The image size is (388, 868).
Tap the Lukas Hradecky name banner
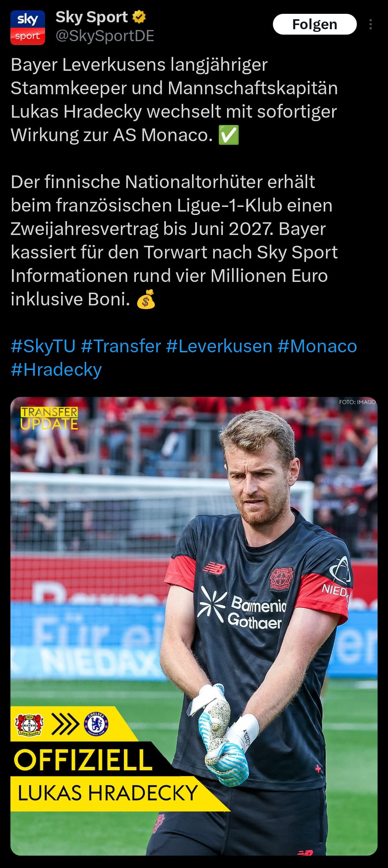(108, 793)
